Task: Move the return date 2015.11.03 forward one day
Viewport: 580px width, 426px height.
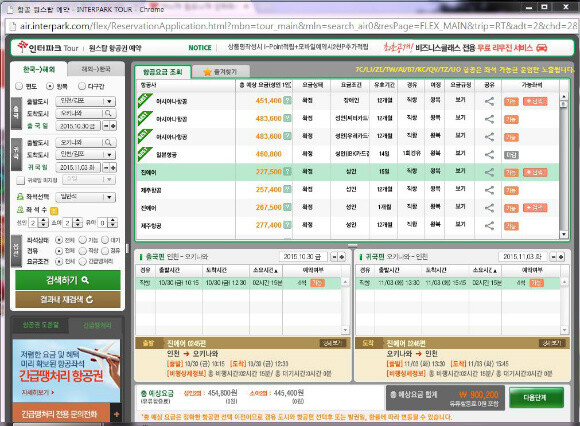Action: pyautogui.click(x=113, y=168)
